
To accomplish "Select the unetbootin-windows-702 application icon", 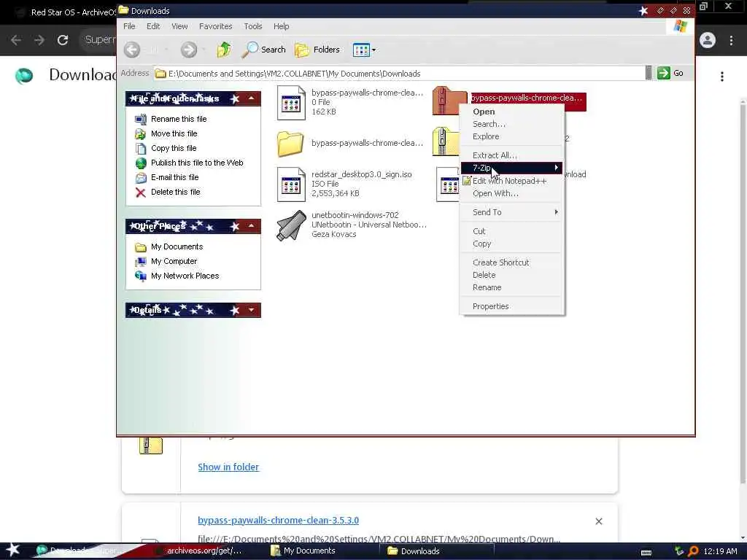I will [x=291, y=225].
